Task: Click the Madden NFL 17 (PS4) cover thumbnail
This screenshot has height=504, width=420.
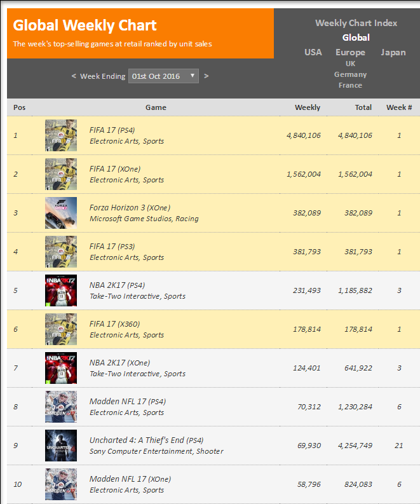Action: tap(61, 407)
